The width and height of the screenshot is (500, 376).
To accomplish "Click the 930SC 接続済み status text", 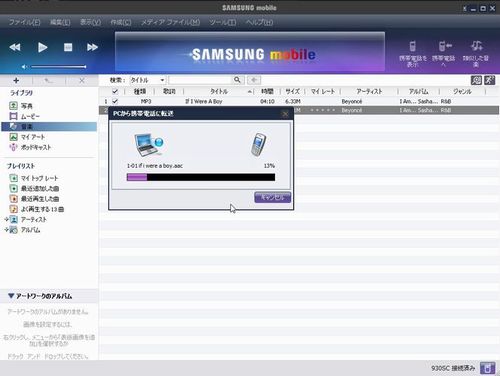I will tap(453, 368).
